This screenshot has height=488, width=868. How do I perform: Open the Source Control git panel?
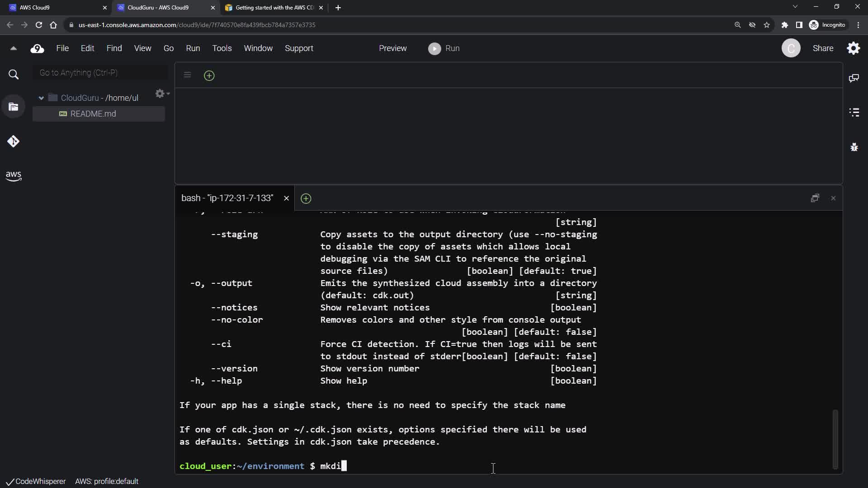tap(13, 141)
